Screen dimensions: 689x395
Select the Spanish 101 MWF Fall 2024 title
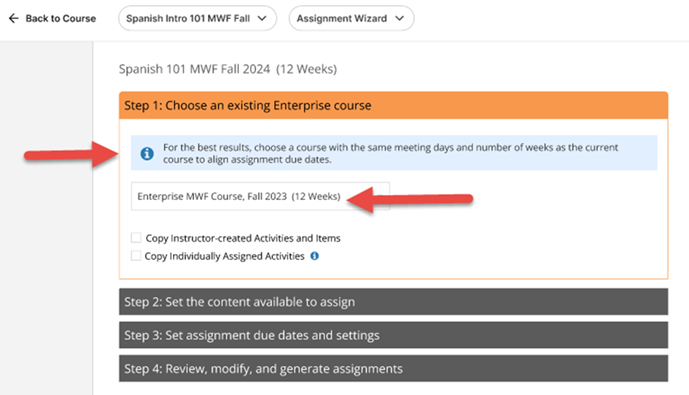coord(228,69)
